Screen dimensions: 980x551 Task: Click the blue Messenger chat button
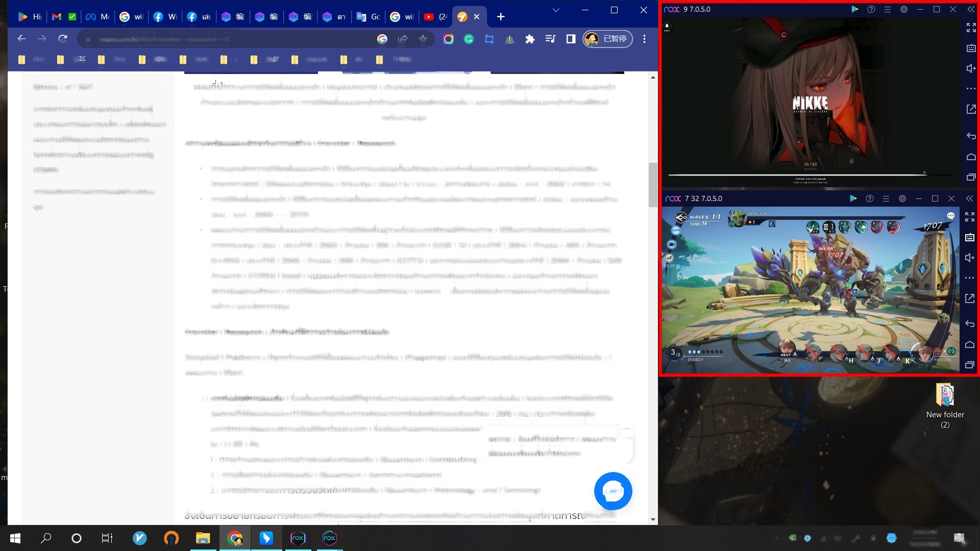pyautogui.click(x=613, y=491)
